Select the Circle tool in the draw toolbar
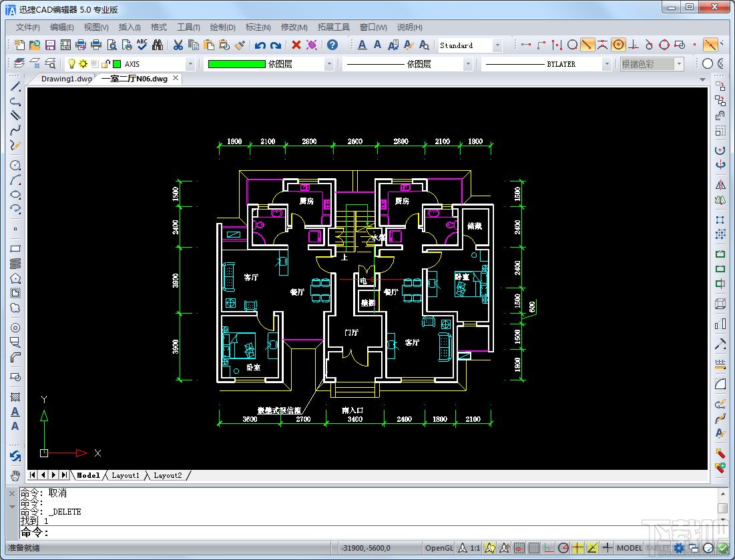 click(15, 165)
